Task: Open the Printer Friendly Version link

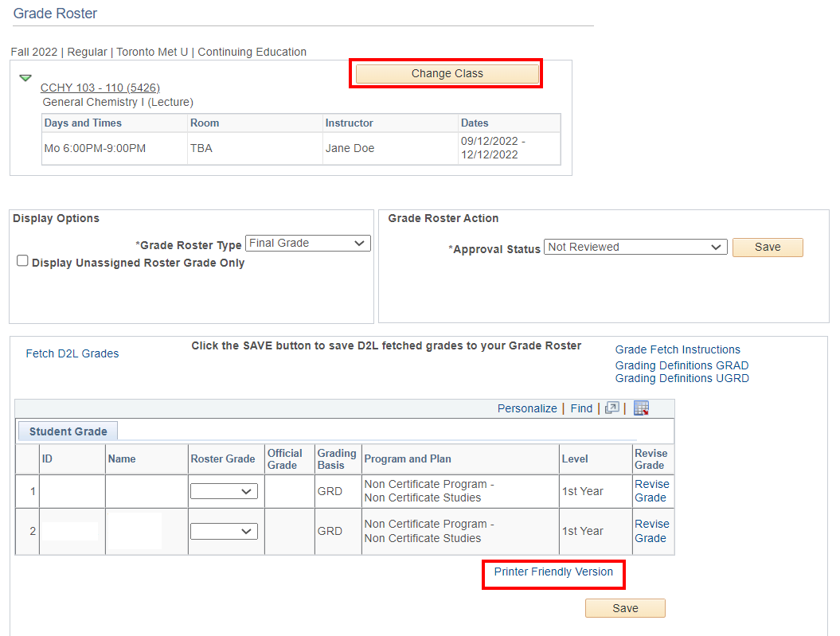Action: click(553, 572)
